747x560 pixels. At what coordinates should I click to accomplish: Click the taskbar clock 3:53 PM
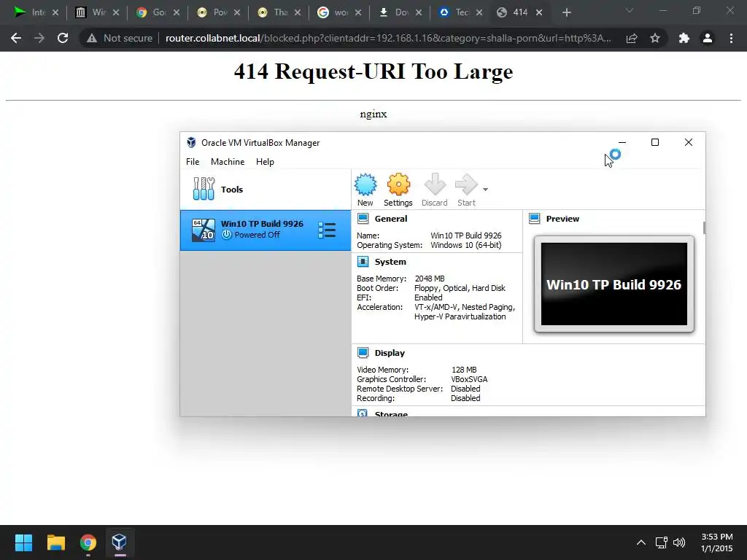pyautogui.click(x=716, y=542)
